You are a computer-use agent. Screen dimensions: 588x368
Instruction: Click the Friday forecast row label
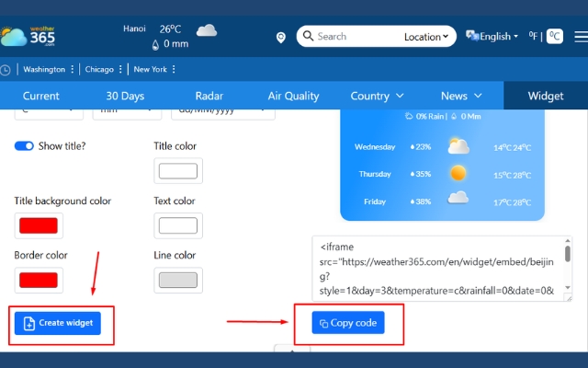click(375, 201)
